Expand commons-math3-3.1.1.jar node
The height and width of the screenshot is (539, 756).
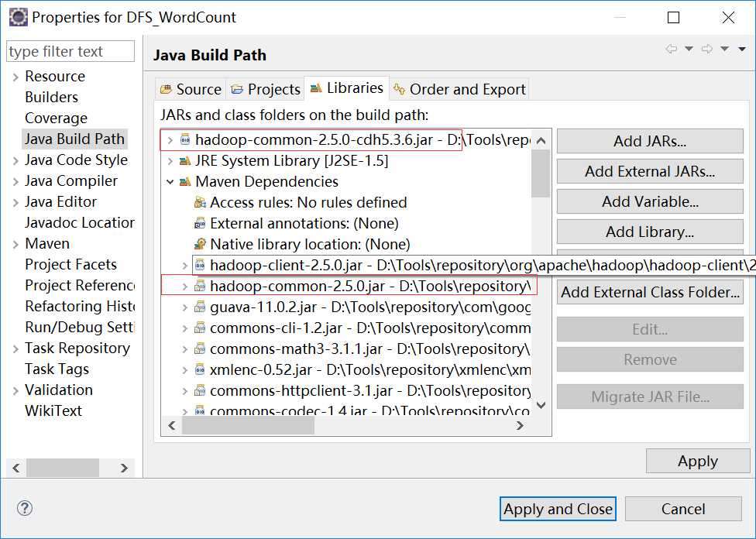pyautogui.click(x=184, y=349)
